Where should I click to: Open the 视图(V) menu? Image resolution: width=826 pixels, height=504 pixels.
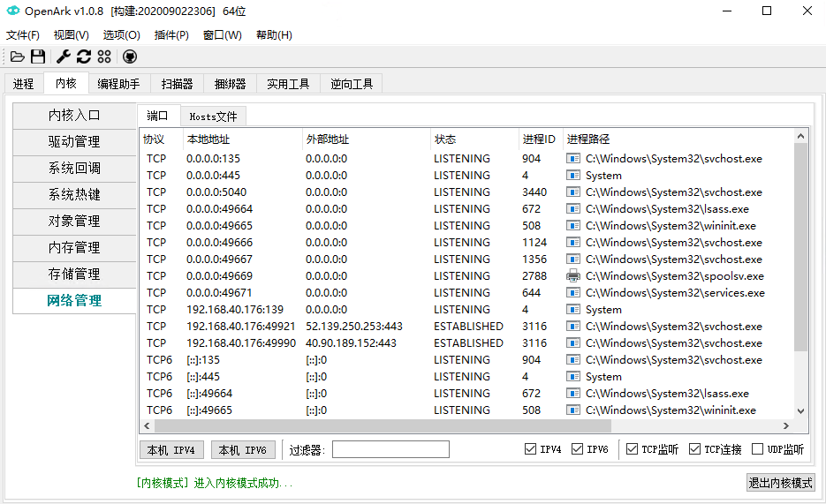point(72,34)
